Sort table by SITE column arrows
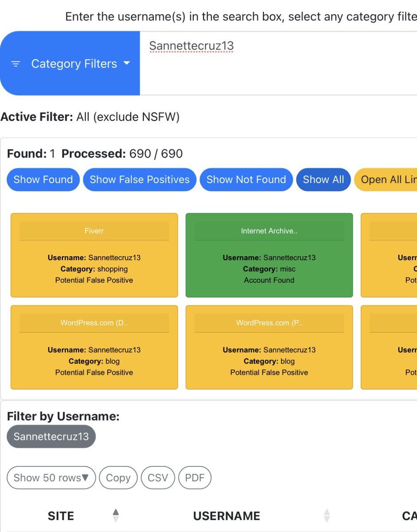Screen dimensions: 417x532 (x=116, y=515)
